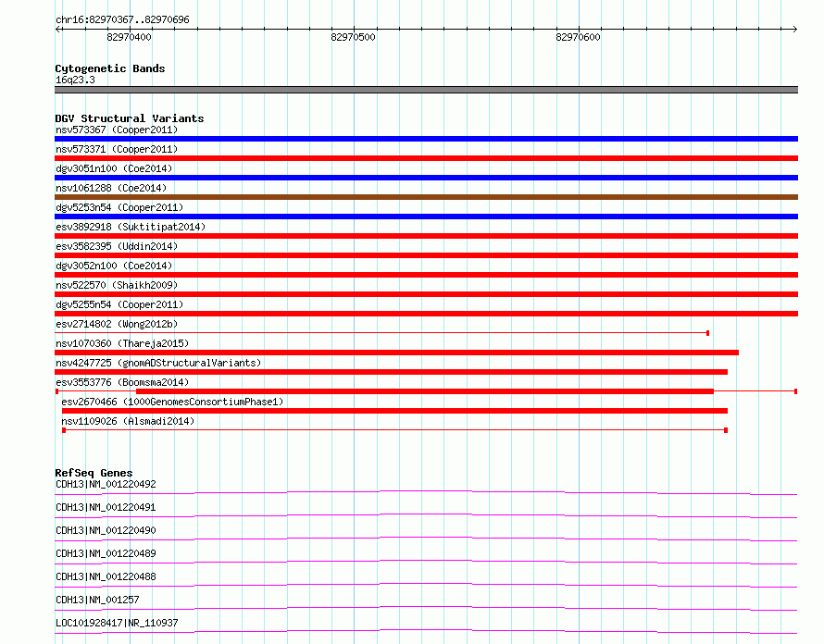Select the red bar under nsv1070360

pos(397,353)
